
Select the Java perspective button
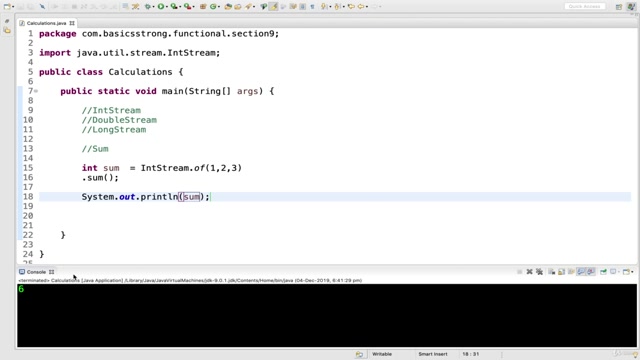[x=631, y=7]
